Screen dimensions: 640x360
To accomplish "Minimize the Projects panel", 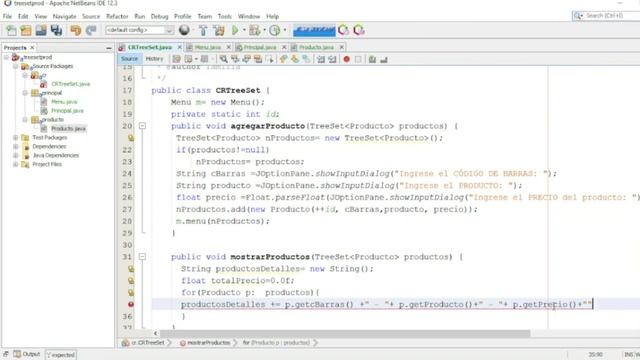I will (109, 48).
